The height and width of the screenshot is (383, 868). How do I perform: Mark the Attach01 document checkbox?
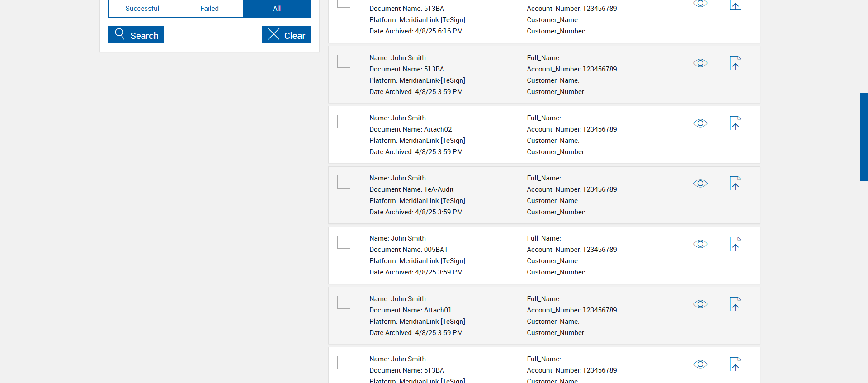coord(344,302)
